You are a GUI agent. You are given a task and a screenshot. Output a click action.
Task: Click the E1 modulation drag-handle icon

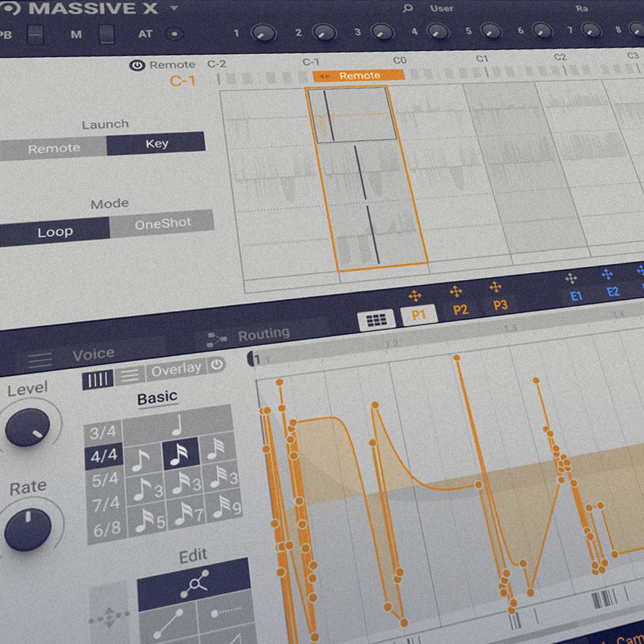point(571,278)
